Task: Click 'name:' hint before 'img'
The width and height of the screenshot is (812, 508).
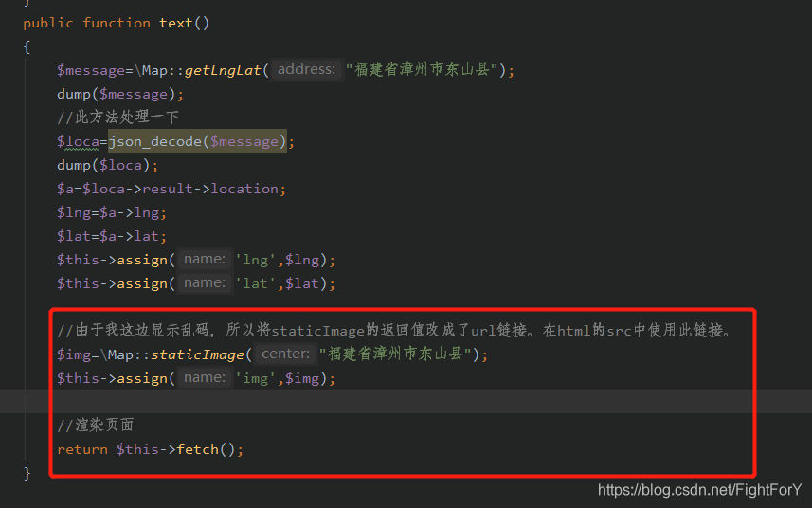Action: 205,378
